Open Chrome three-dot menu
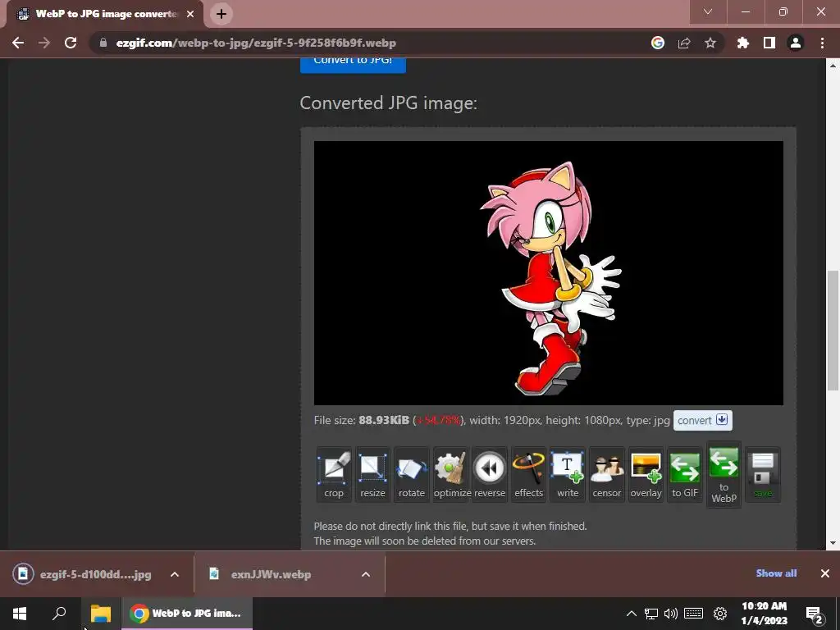840x630 pixels. pyautogui.click(x=822, y=43)
